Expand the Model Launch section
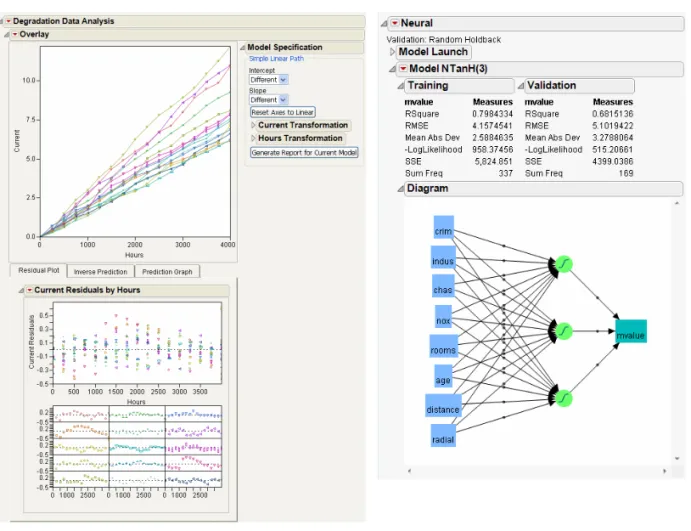This screenshot has height=531, width=691. click(392, 52)
